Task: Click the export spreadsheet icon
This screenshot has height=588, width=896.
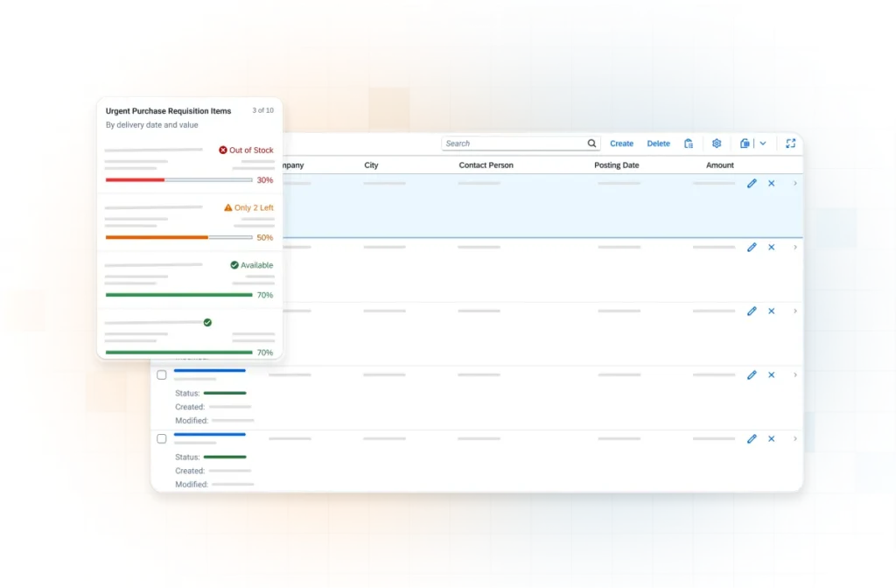Action: click(745, 143)
